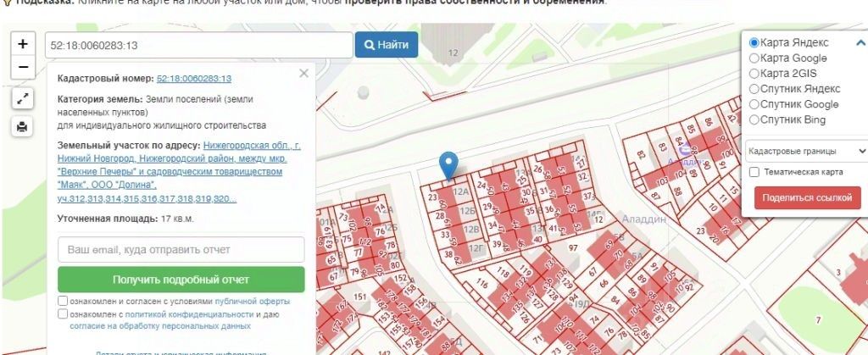
Task: Focus the email input for report
Action: click(181, 249)
